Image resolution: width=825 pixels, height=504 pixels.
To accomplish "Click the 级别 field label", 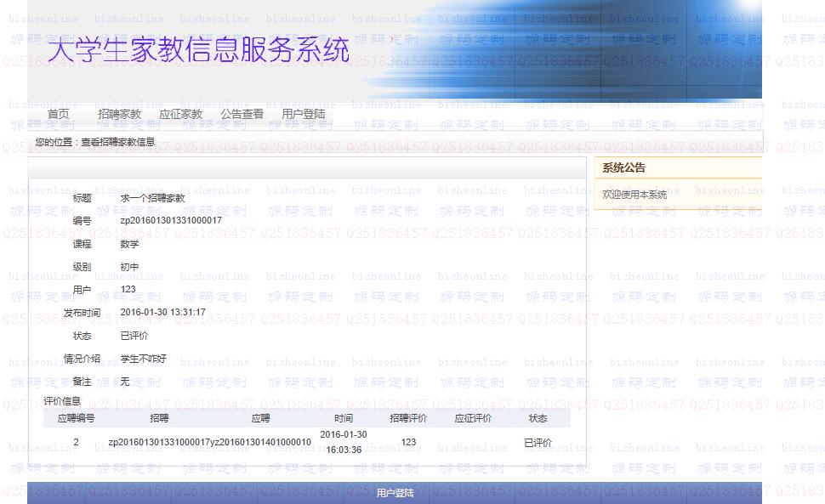I will (82, 267).
